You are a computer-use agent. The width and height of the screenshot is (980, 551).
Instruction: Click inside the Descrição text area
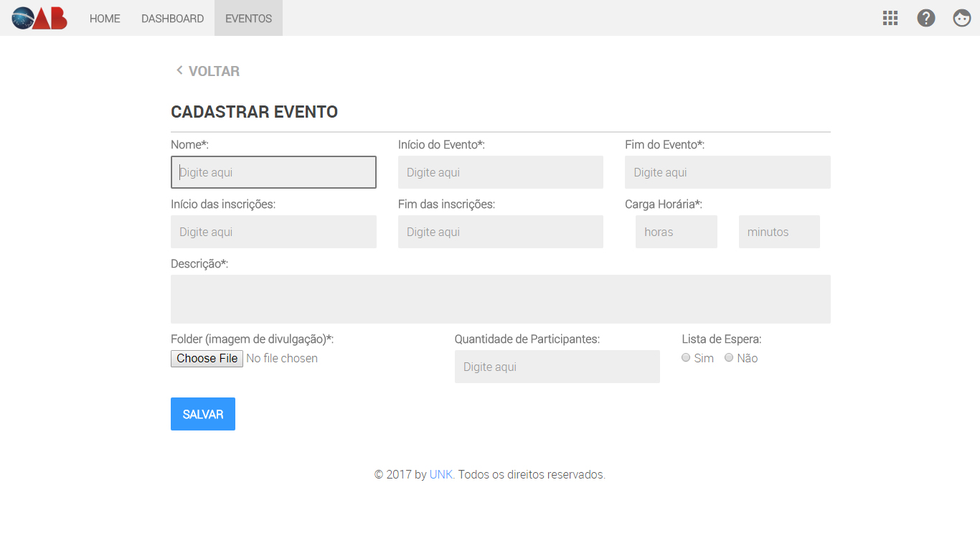pyautogui.click(x=500, y=298)
